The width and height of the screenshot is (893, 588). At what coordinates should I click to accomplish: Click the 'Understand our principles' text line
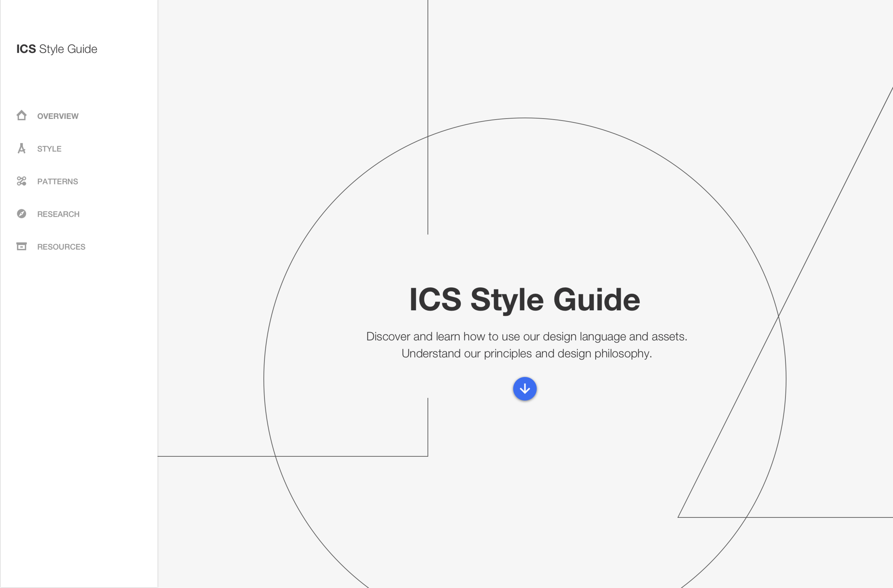pos(527,353)
